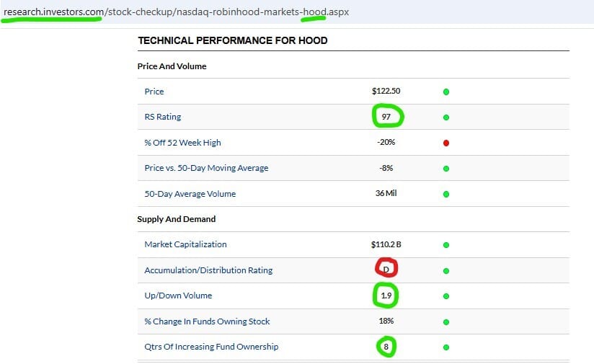Click the RS Rating value 97
594x364 pixels.
(x=386, y=117)
